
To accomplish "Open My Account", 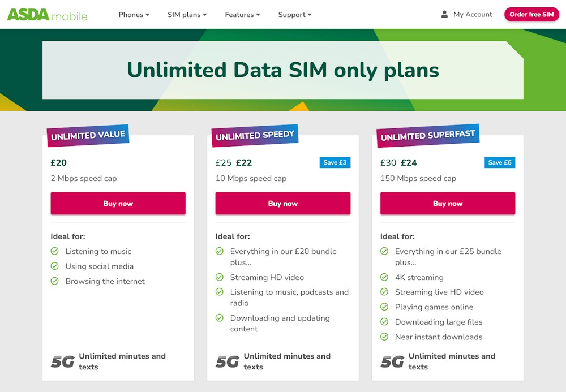I will [x=472, y=14].
